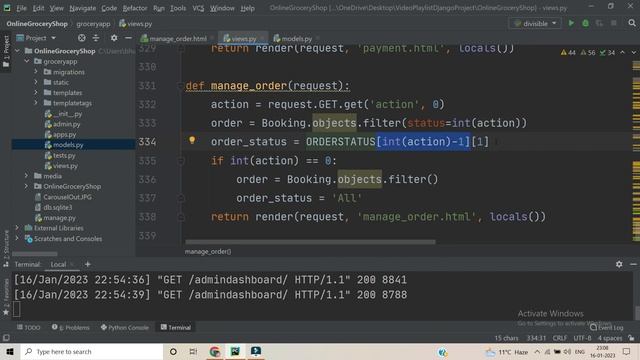Image resolution: width=640 pixels, height=360 pixels.
Task: Add a new terminal tab with the plus icon
Action: click(x=87, y=264)
